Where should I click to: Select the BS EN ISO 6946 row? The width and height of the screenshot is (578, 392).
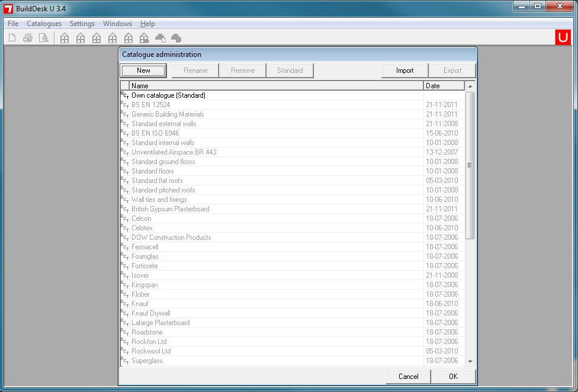point(293,133)
